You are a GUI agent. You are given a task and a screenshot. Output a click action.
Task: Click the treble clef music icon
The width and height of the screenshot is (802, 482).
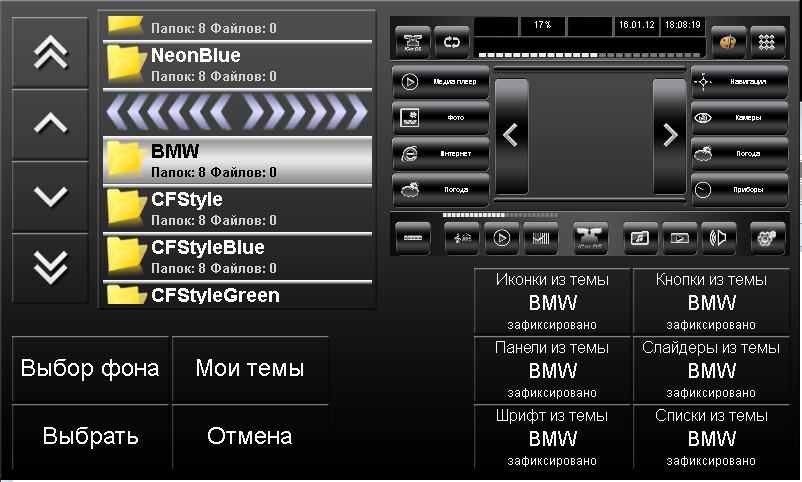pos(462,238)
